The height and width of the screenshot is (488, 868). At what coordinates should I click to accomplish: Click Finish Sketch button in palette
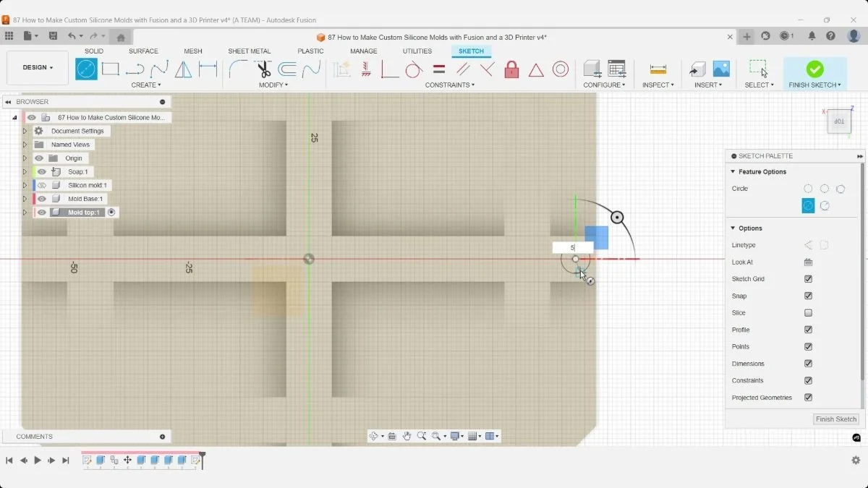point(835,419)
